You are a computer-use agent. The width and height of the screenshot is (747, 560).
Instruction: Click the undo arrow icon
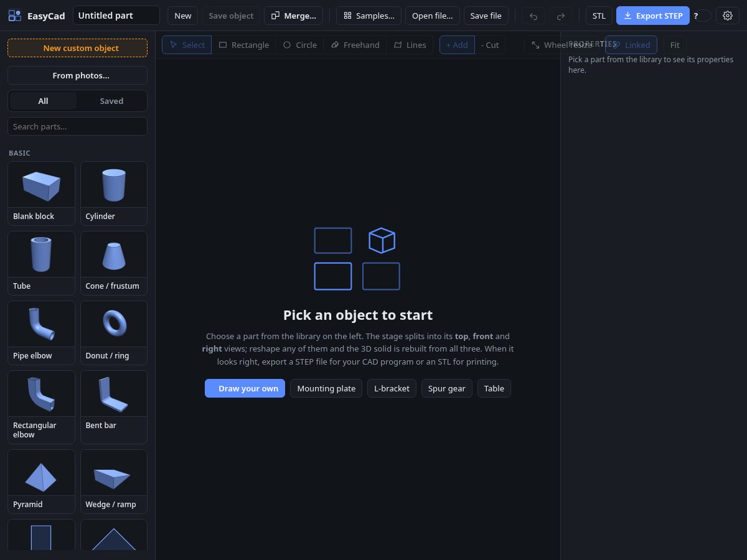coord(533,16)
